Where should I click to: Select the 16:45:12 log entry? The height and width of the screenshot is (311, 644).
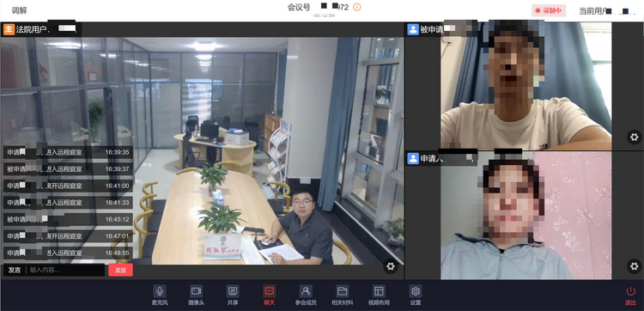[x=68, y=219]
